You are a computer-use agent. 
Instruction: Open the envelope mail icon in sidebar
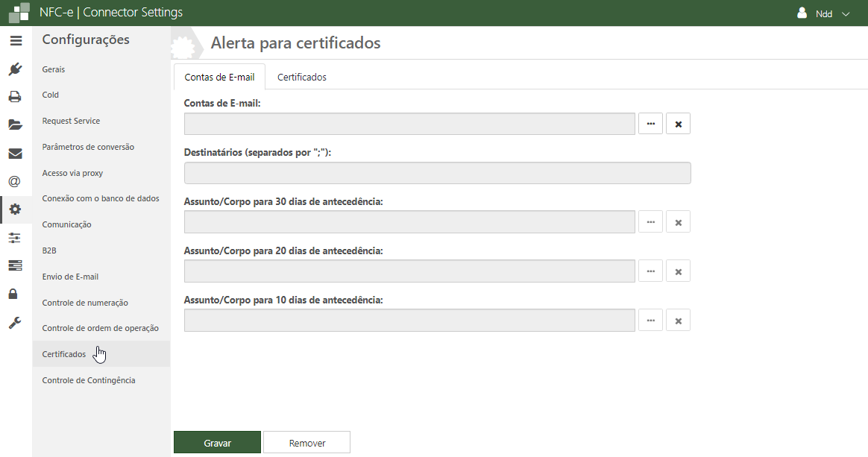tap(16, 154)
